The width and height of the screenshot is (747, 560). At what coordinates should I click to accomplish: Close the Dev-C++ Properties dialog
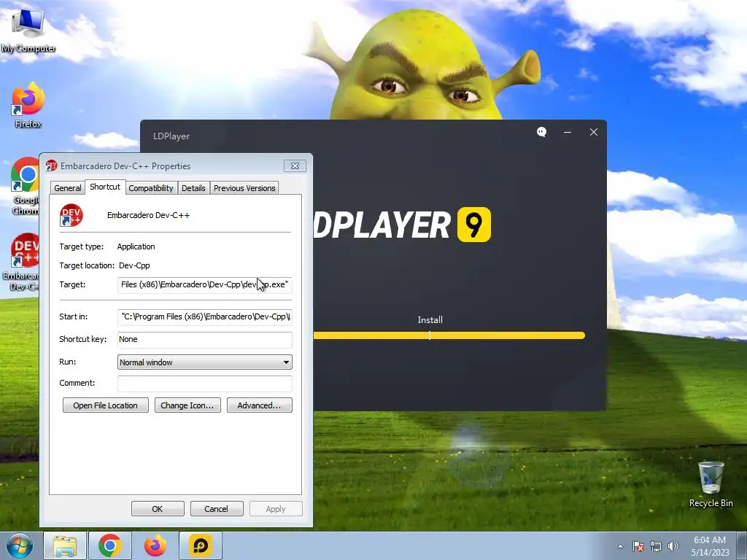295,166
